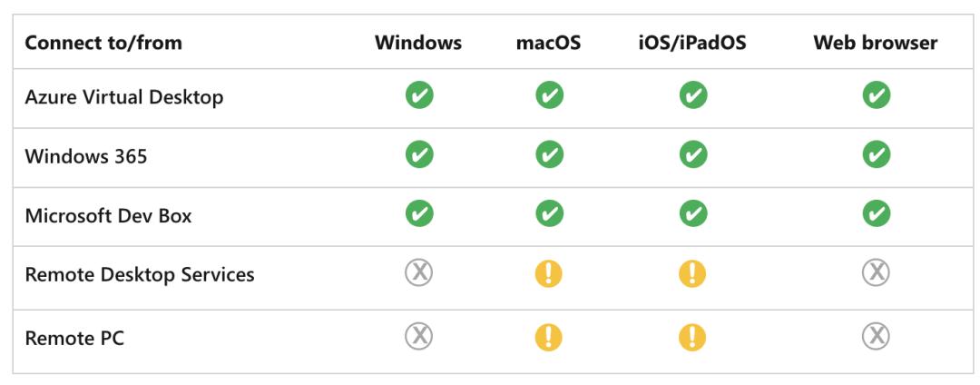Click the Remote Desktop Services row label
This screenshot has height=385, width=980.
tap(140, 274)
